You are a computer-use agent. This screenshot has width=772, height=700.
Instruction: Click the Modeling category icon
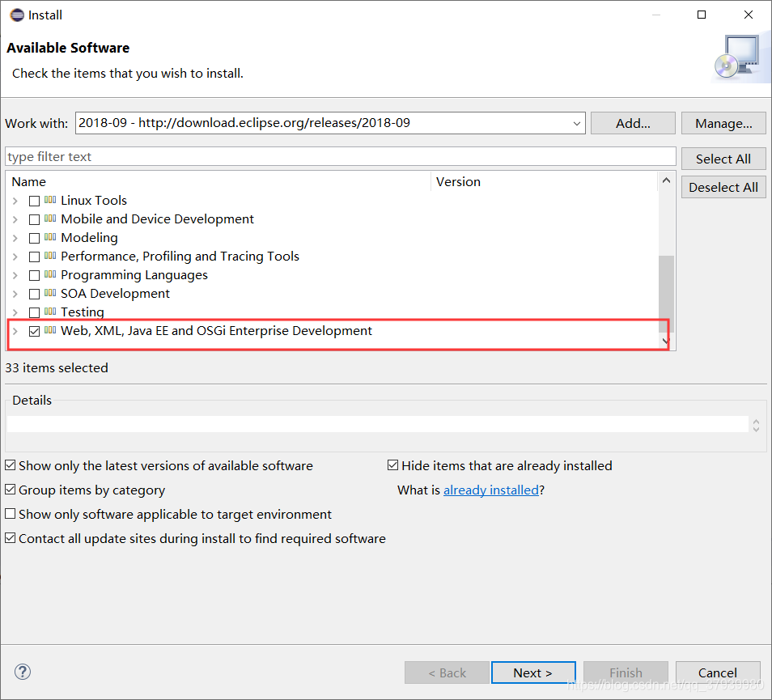pyautogui.click(x=50, y=237)
